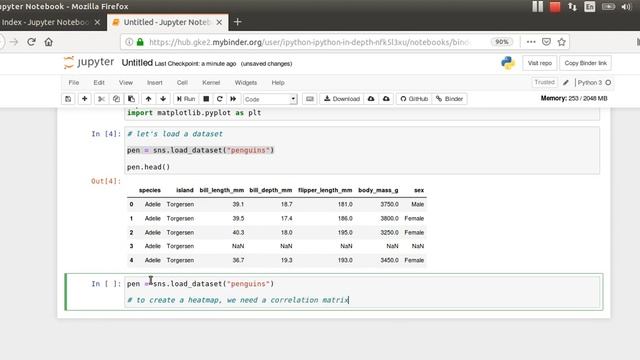The width and height of the screenshot is (640, 360).
Task: Click the site info icon in address bar
Action: coord(129,42)
